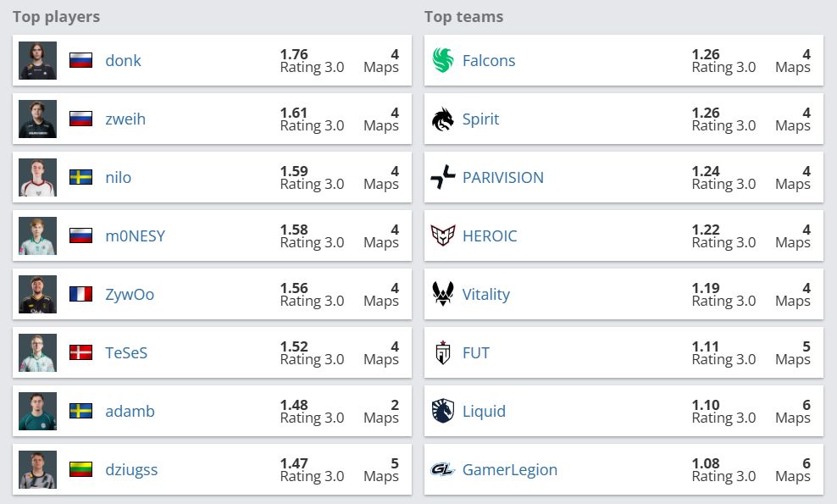The width and height of the screenshot is (837, 504).
Task: Open the m0NESY player profile link
Action: tap(135, 235)
